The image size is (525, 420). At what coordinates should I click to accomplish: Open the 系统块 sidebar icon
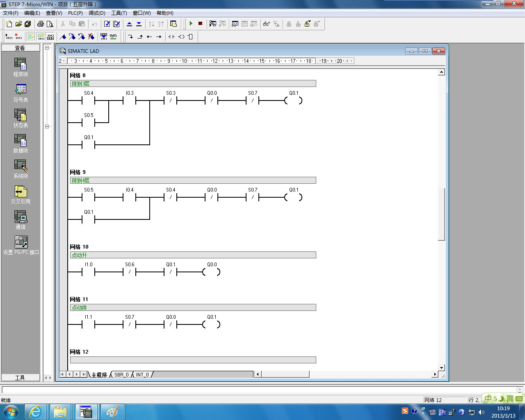coord(21,169)
